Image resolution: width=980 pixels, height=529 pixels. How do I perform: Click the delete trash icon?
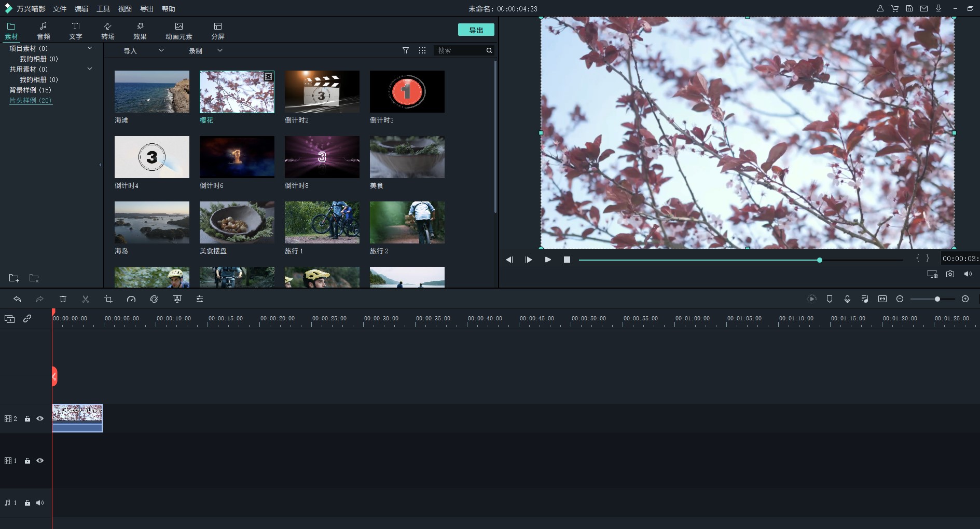63,299
